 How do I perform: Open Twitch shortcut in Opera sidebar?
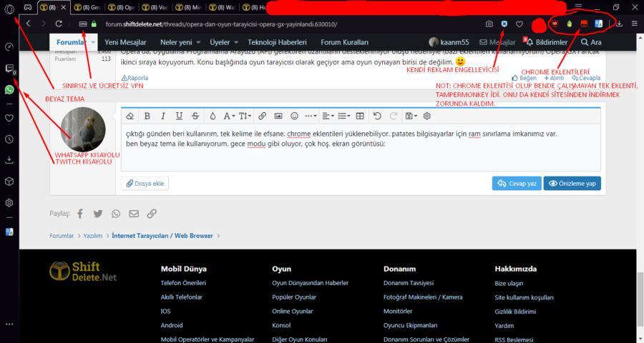click(x=9, y=69)
